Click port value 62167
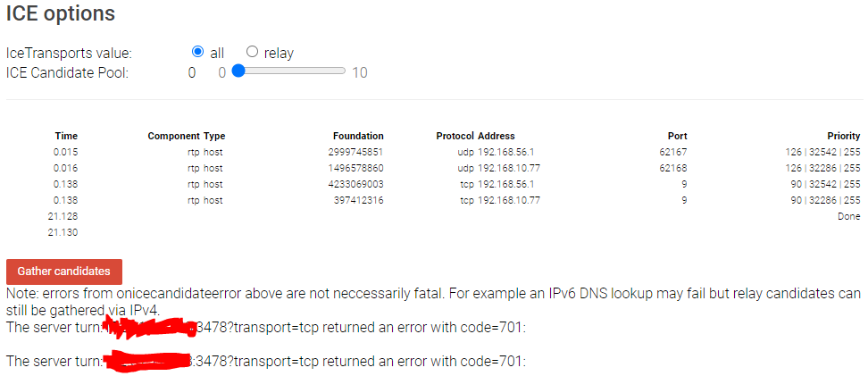The height and width of the screenshot is (376, 868). 672,152
